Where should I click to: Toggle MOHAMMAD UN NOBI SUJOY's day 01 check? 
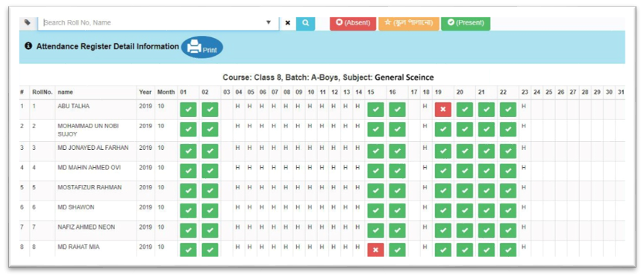coord(188,130)
